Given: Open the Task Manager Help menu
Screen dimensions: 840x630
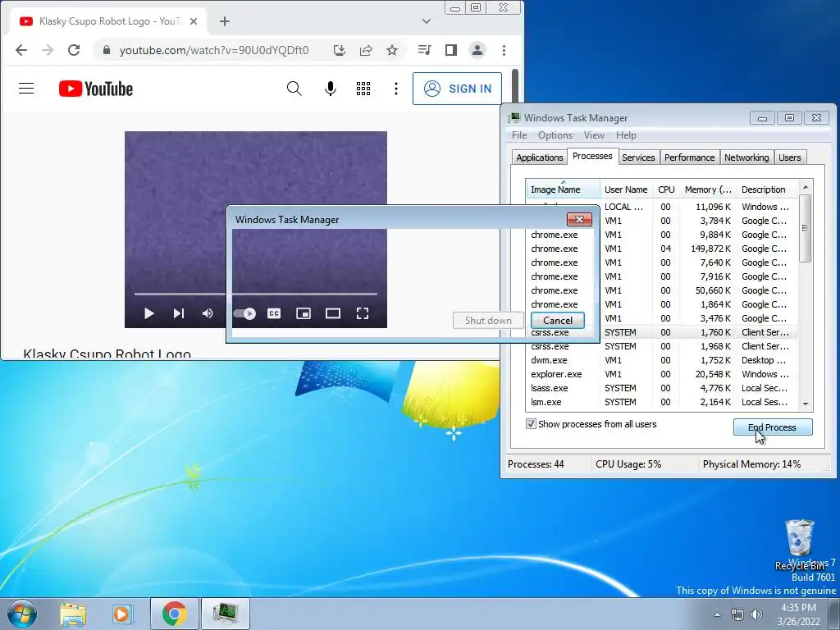Looking at the screenshot, I should coord(626,135).
